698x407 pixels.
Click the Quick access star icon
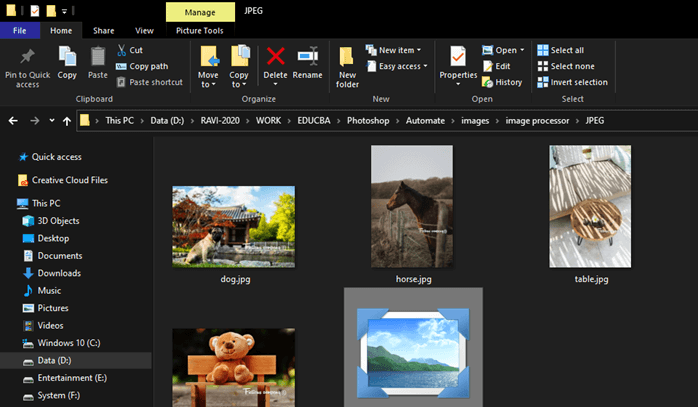coord(23,157)
